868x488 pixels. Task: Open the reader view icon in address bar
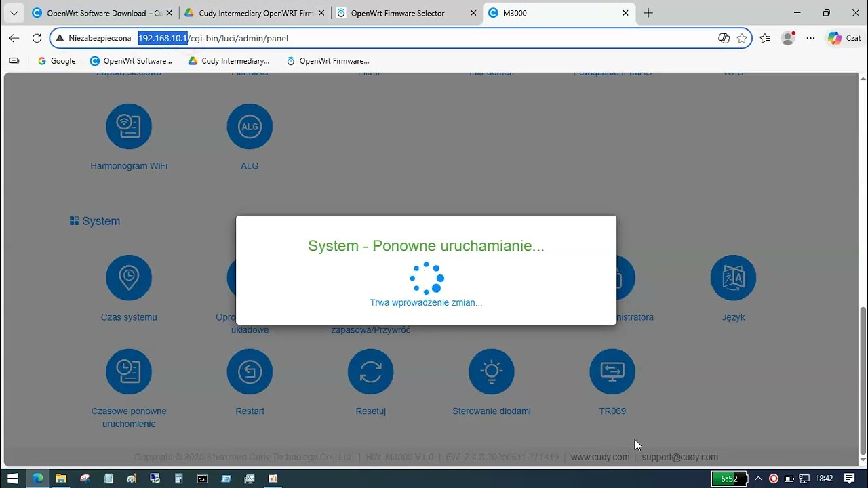[x=724, y=38]
